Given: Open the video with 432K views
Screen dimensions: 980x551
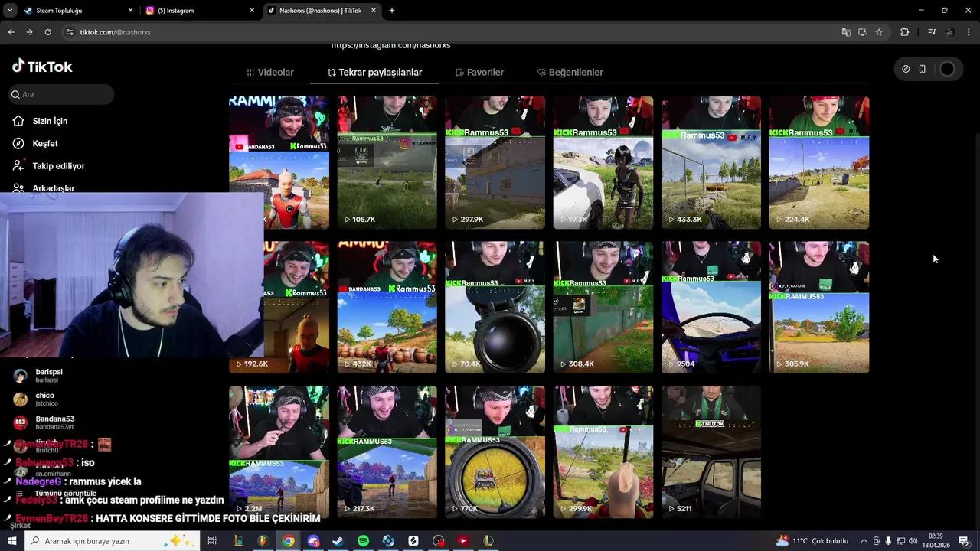Looking at the screenshot, I should 387,307.
